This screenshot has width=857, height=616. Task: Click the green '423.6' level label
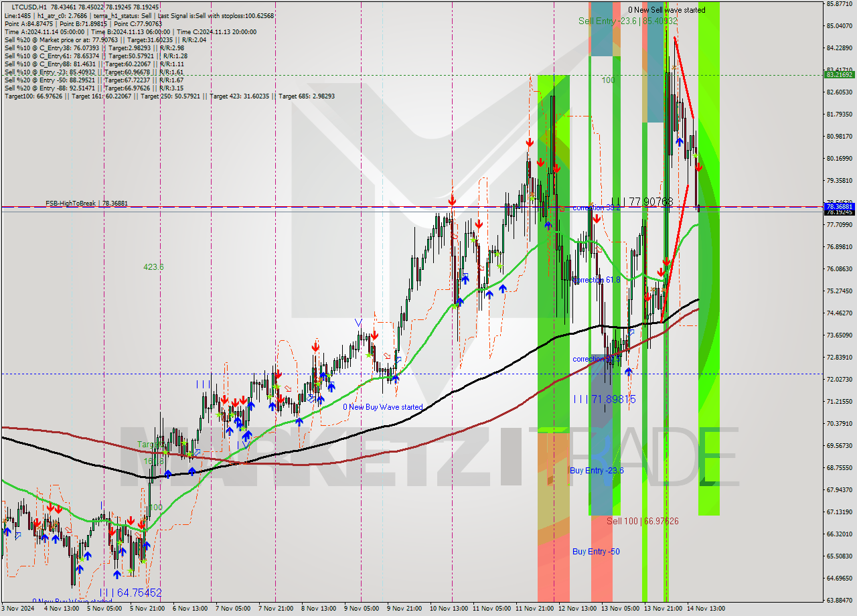pos(153,267)
